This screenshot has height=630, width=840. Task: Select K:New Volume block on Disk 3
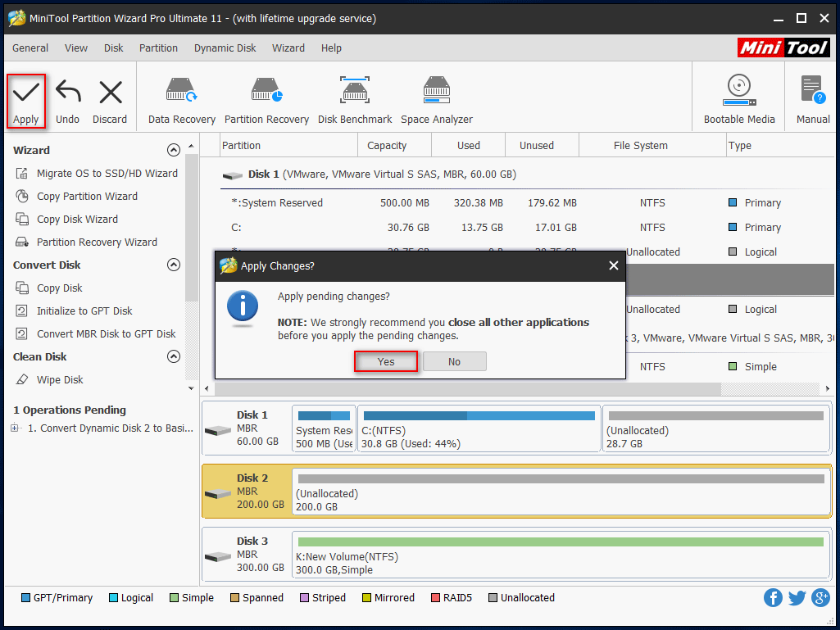tap(561, 555)
